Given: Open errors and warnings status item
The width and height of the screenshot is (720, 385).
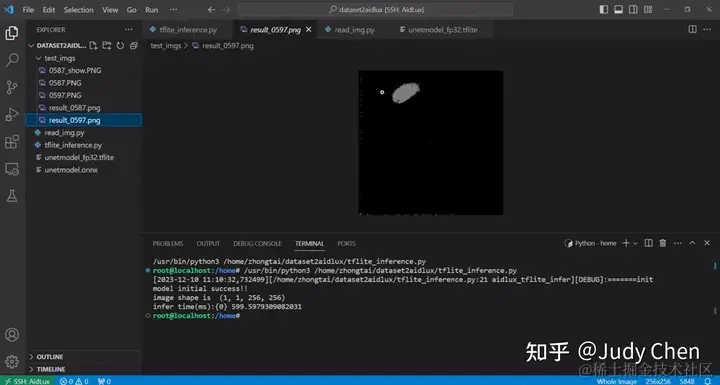Looking at the screenshot, I should pos(74,381).
